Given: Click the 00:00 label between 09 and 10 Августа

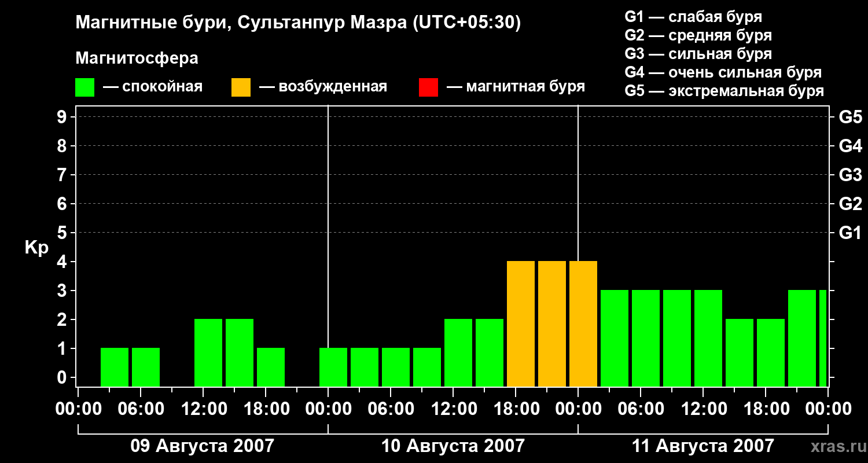Looking at the screenshot, I should [328, 409].
